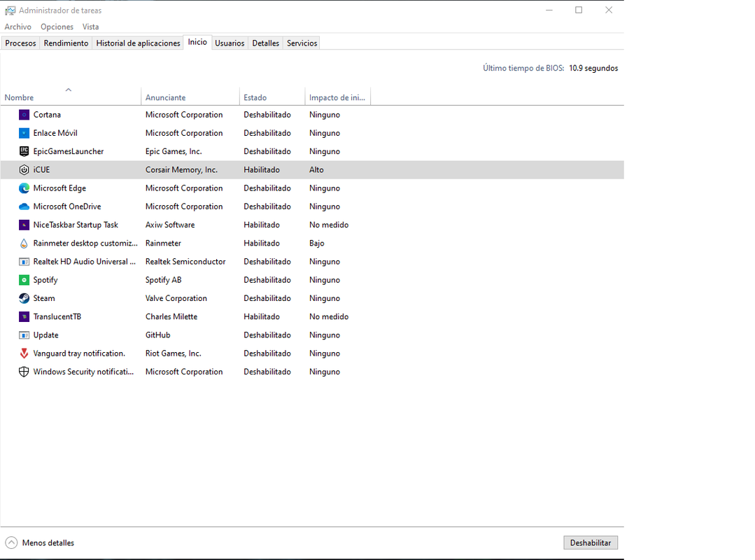Sort by Estado column header
755x560 pixels.
272,97
